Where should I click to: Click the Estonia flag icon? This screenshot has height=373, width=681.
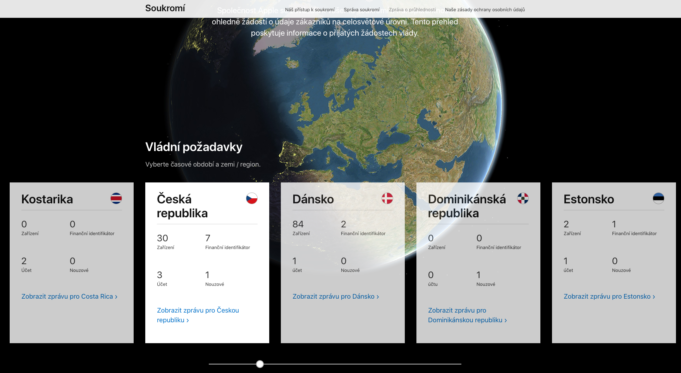[x=658, y=198]
